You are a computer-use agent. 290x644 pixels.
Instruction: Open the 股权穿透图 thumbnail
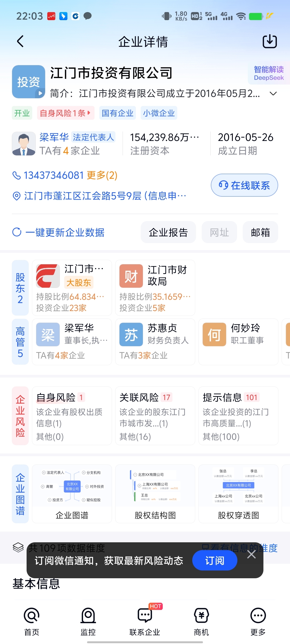[x=238, y=494]
